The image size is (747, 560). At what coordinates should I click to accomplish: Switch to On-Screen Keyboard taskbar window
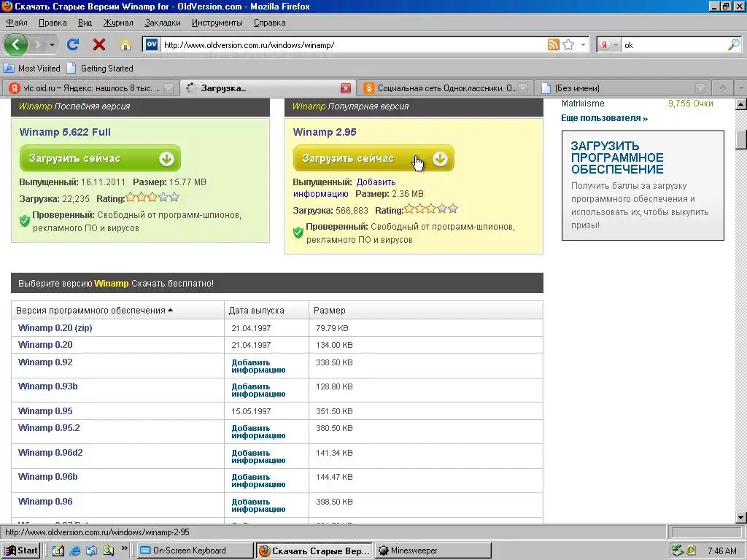tap(196, 551)
